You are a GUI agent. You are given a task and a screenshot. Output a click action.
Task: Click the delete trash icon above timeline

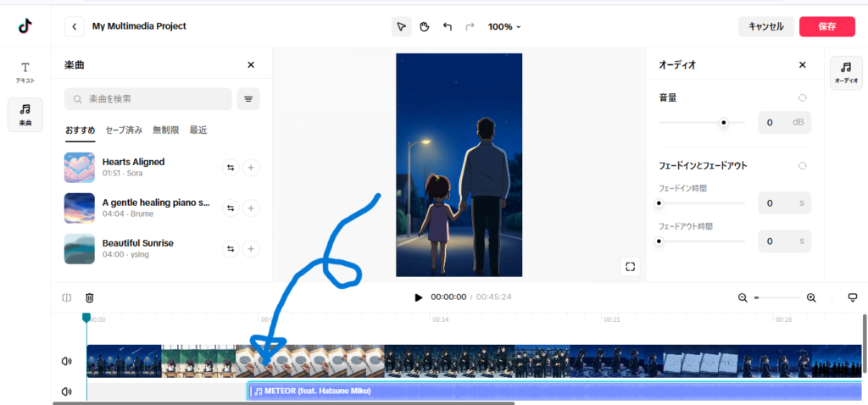pos(89,297)
